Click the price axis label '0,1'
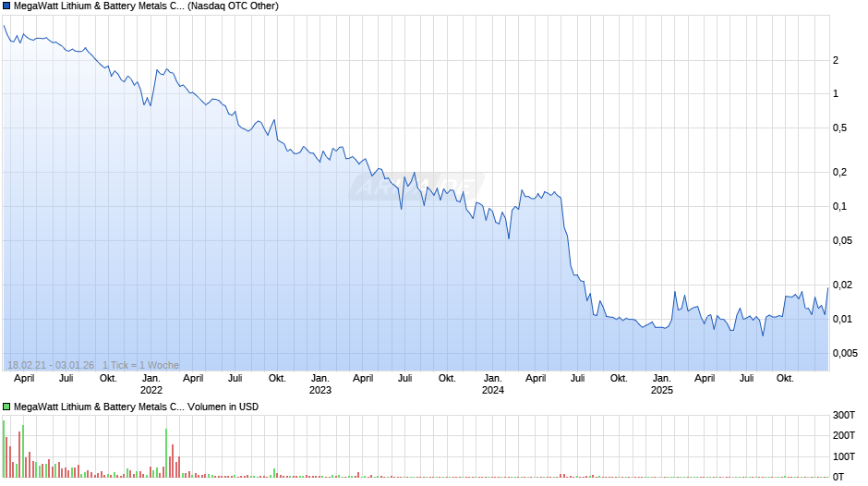 (x=839, y=207)
